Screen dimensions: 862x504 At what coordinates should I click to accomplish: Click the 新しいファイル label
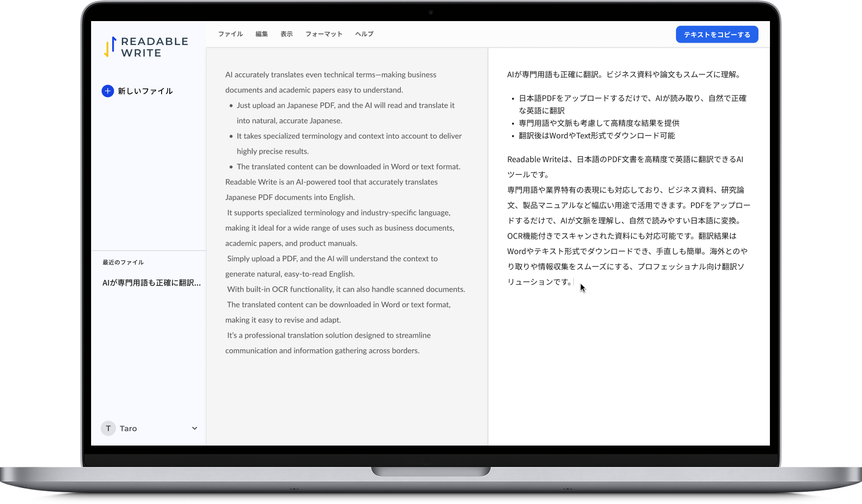pos(145,91)
